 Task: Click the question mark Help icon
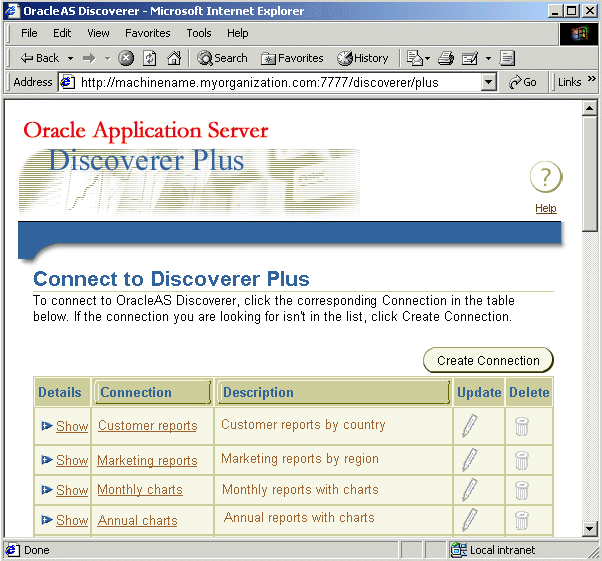pyautogui.click(x=546, y=177)
